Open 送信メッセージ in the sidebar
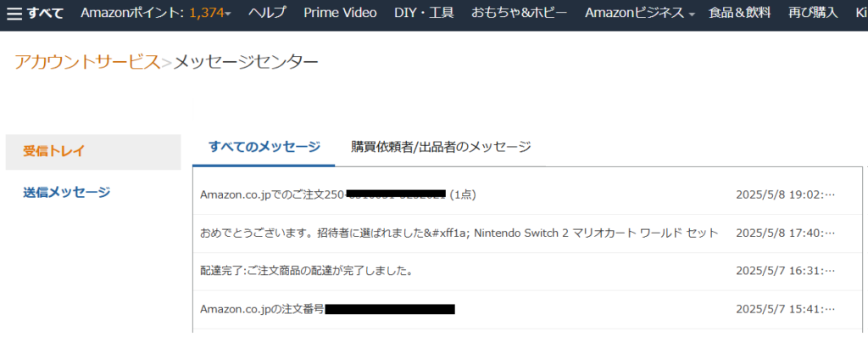This screenshot has width=868, height=337. (x=66, y=193)
